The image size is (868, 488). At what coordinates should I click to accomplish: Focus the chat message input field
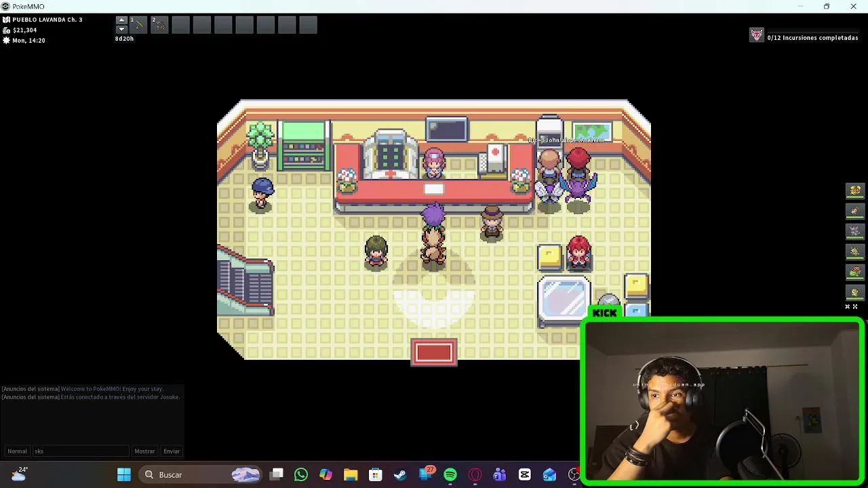pyautogui.click(x=80, y=451)
